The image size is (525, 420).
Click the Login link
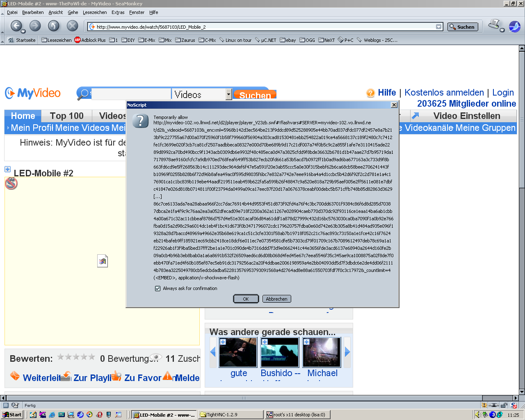(x=503, y=93)
